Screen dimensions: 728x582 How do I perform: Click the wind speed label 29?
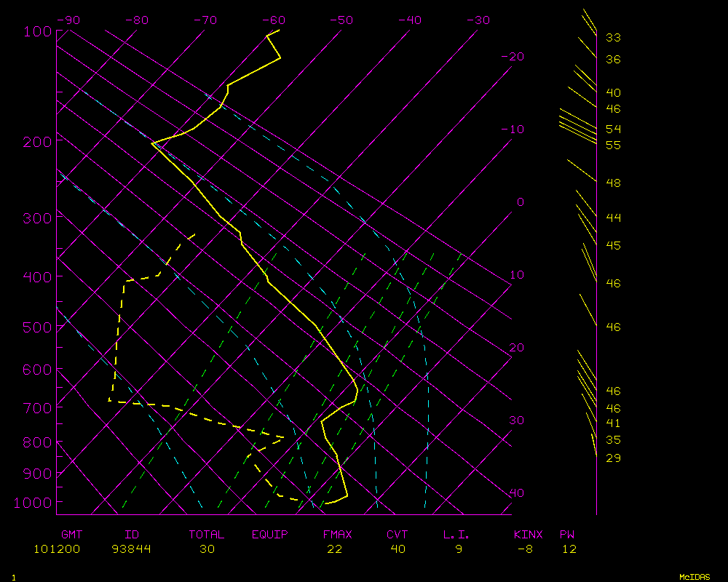(613, 458)
